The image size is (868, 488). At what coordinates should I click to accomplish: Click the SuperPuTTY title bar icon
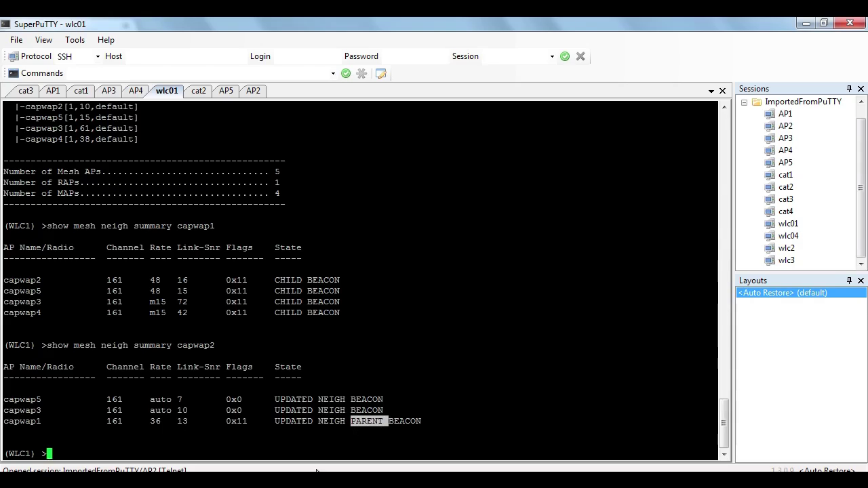(x=6, y=24)
